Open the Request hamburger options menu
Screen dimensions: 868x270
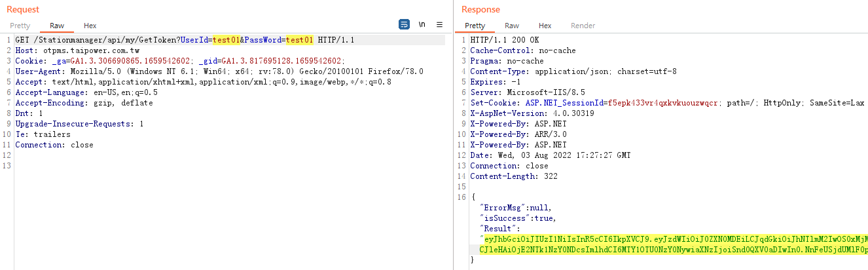440,24
